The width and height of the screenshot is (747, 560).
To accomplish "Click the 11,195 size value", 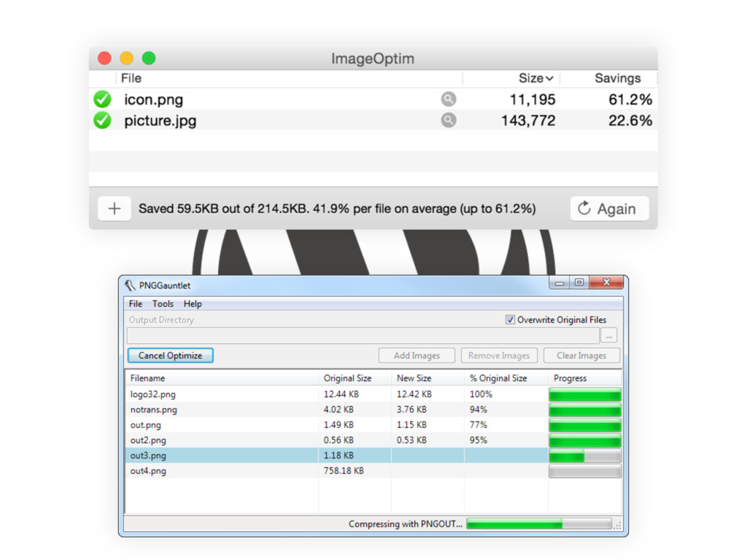I will tap(532, 99).
